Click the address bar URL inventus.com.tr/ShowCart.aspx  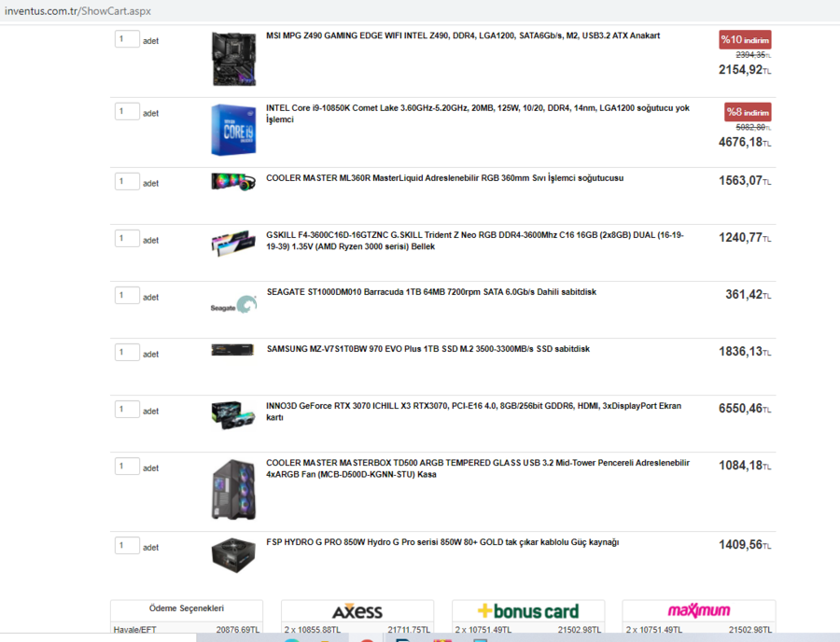(77, 10)
